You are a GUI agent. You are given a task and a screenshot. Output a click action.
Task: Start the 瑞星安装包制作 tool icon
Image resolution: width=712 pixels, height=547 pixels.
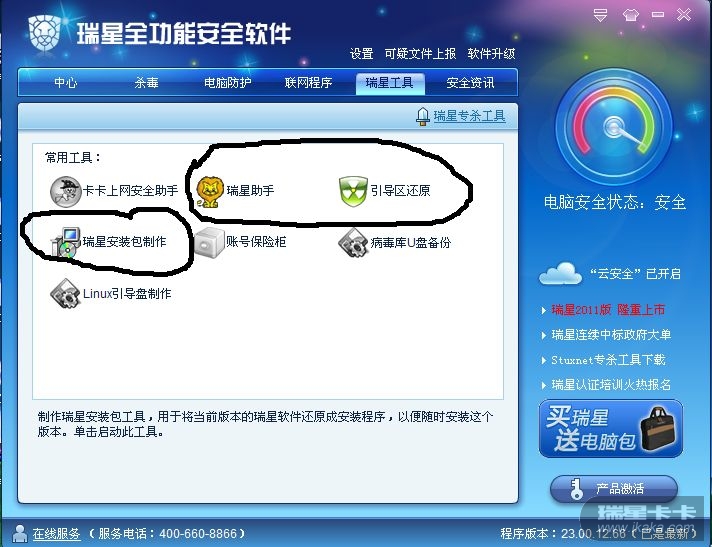66,242
